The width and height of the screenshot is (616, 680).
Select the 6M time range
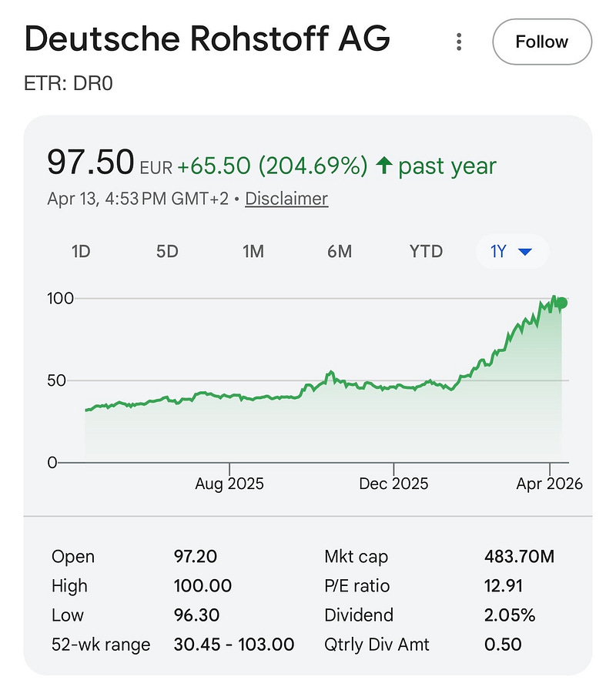pyautogui.click(x=340, y=252)
